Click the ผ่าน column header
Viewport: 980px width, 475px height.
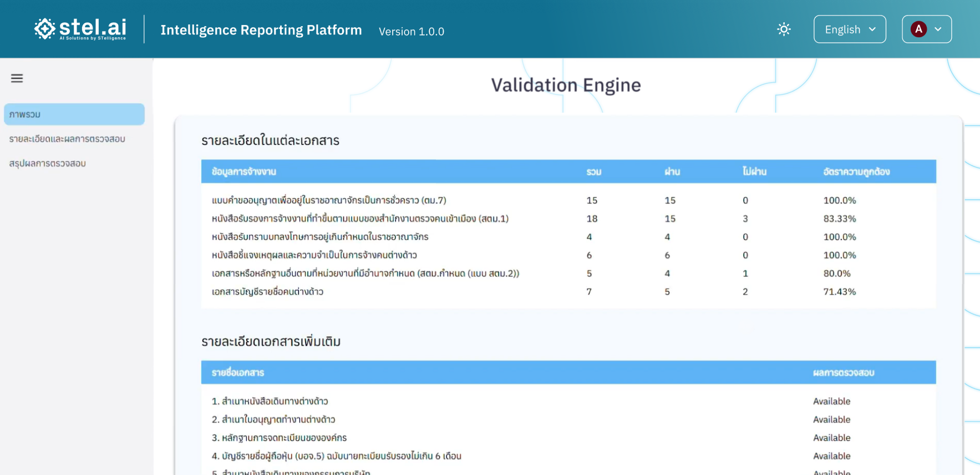pos(672,172)
